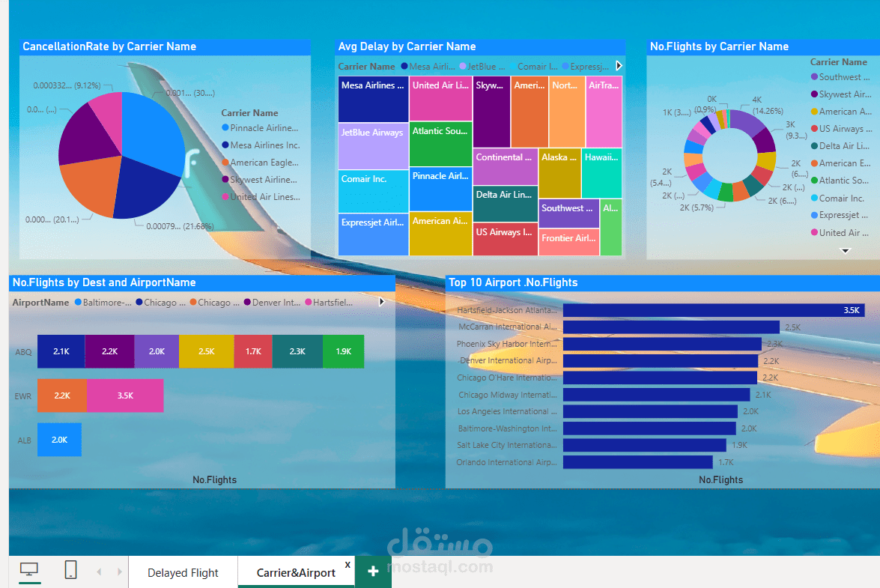The width and height of the screenshot is (880, 588).
Task: Click the blue 2.0K ALB bar
Action: [x=59, y=440]
